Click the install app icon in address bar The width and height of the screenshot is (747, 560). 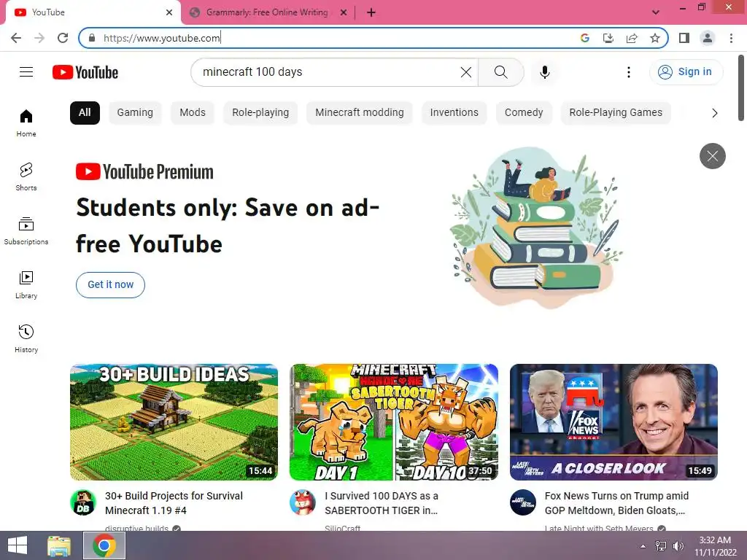pos(608,38)
